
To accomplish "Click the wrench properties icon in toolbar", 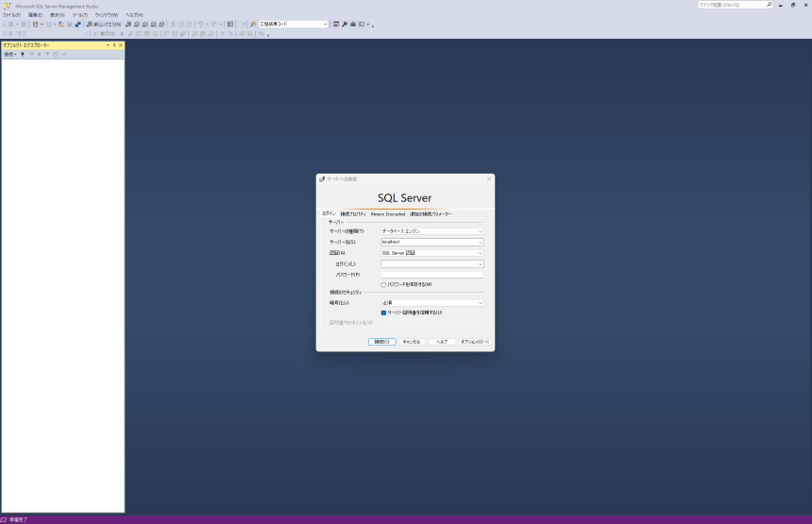I will [x=345, y=24].
